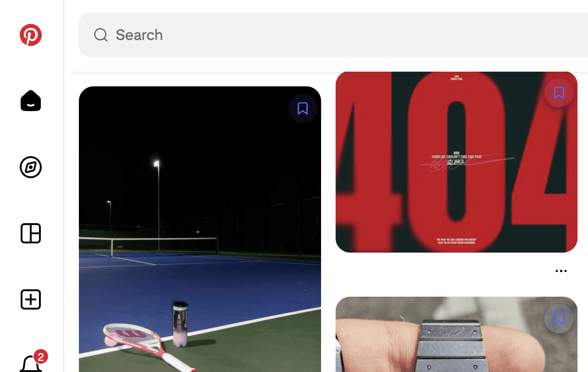Image resolution: width=588 pixels, height=372 pixels.
Task: Toggle save bookmark on tennis court pin
Action: [x=303, y=108]
